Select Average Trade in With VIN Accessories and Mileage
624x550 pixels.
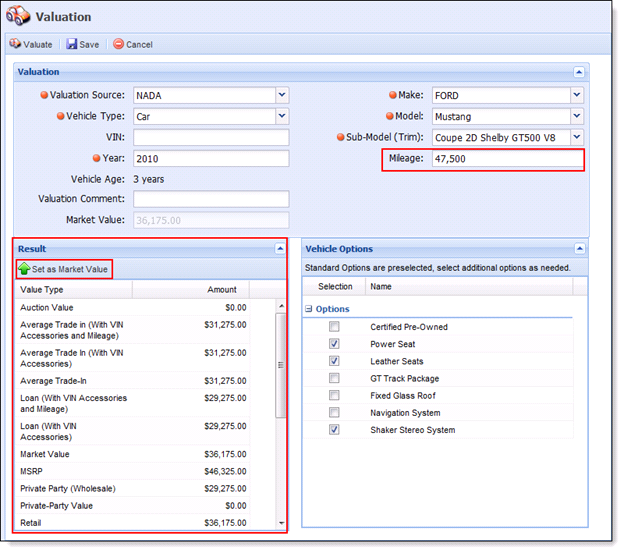133,330
